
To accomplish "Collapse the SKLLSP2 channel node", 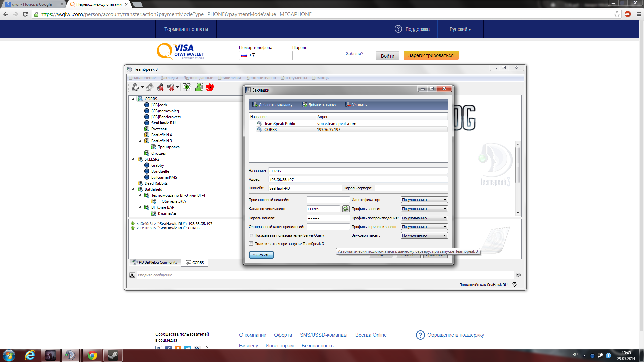I will click(x=133, y=159).
